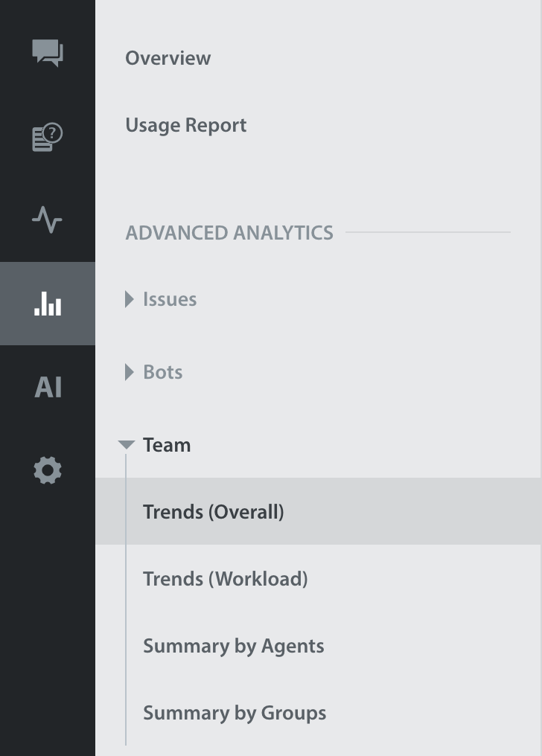The image size is (542, 756).
Task: Collapse the Team section arrow
Action: (x=127, y=445)
